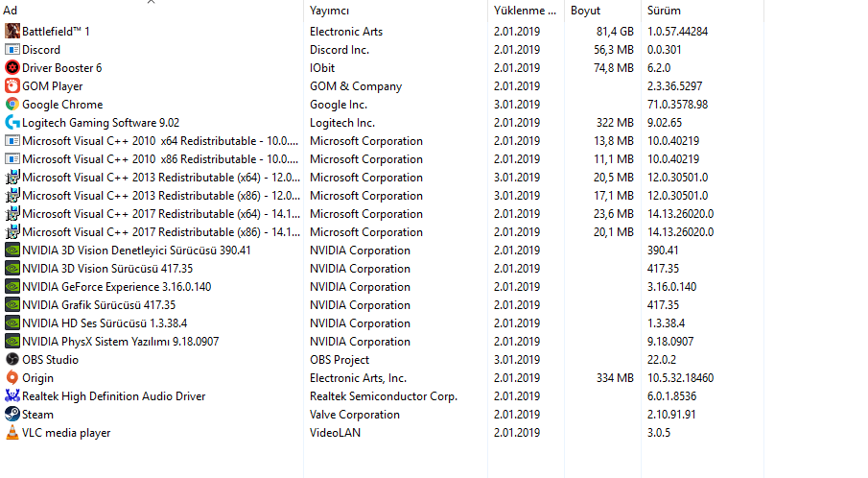The width and height of the screenshot is (868, 478).
Task: Select NVIDIA PhysX Sistem Yazılımı 9.18.0907 name
Action: (x=121, y=342)
